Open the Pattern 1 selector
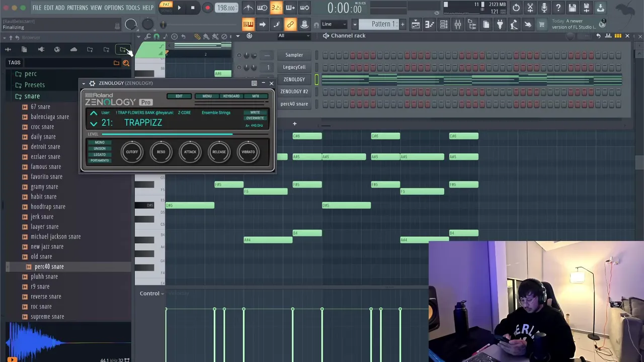 [383, 24]
